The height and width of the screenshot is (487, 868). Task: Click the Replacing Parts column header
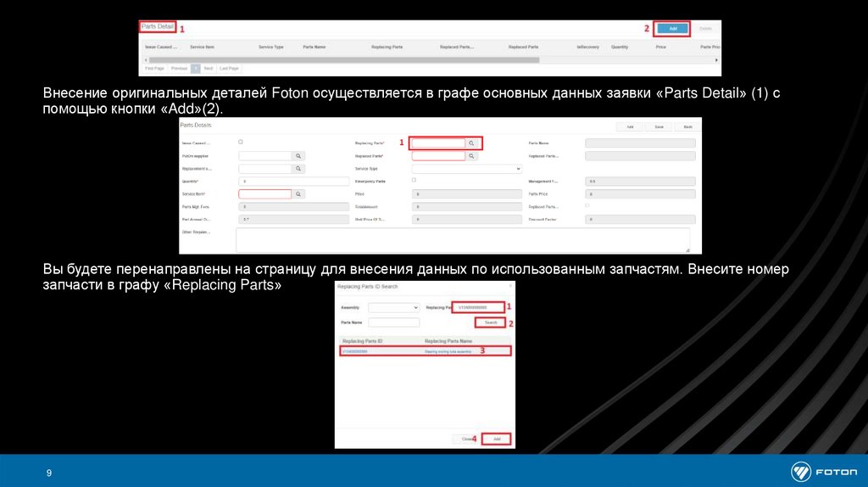pyautogui.click(x=387, y=48)
